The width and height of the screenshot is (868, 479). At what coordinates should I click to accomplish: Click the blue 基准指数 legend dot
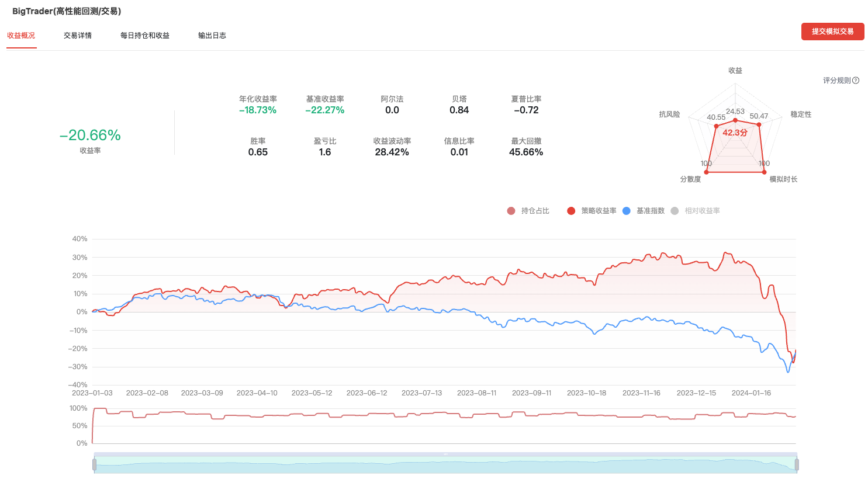pos(627,211)
